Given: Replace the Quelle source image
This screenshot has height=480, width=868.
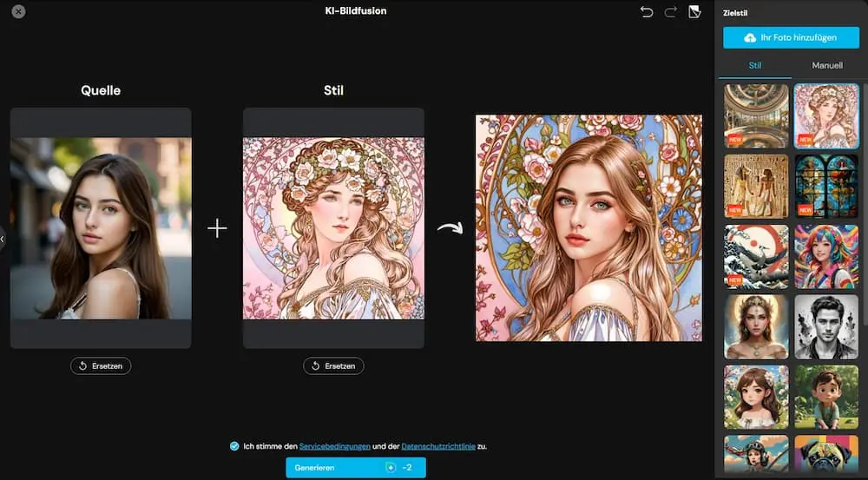Looking at the screenshot, I should 101,366.
